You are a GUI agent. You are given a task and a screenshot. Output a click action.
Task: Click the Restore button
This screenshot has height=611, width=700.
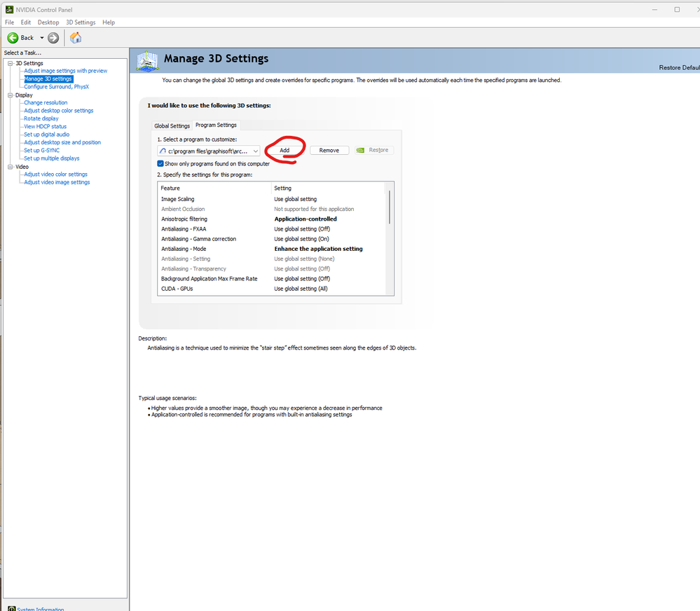[373, 151]
